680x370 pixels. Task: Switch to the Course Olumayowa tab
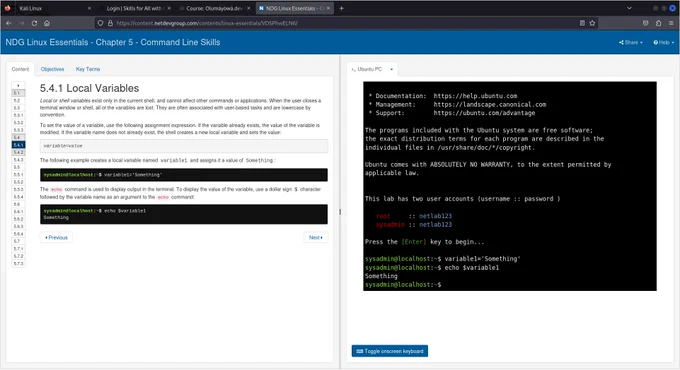(x=214, y=8)
